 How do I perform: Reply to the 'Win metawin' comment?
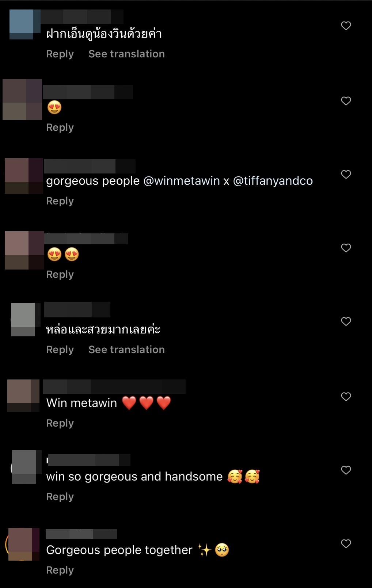60,423
